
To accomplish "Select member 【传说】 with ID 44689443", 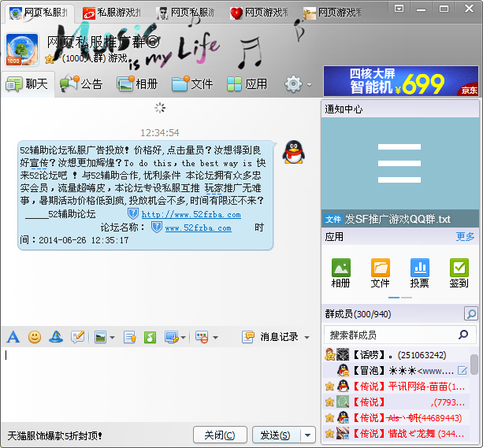I will (x=396, y=418).
